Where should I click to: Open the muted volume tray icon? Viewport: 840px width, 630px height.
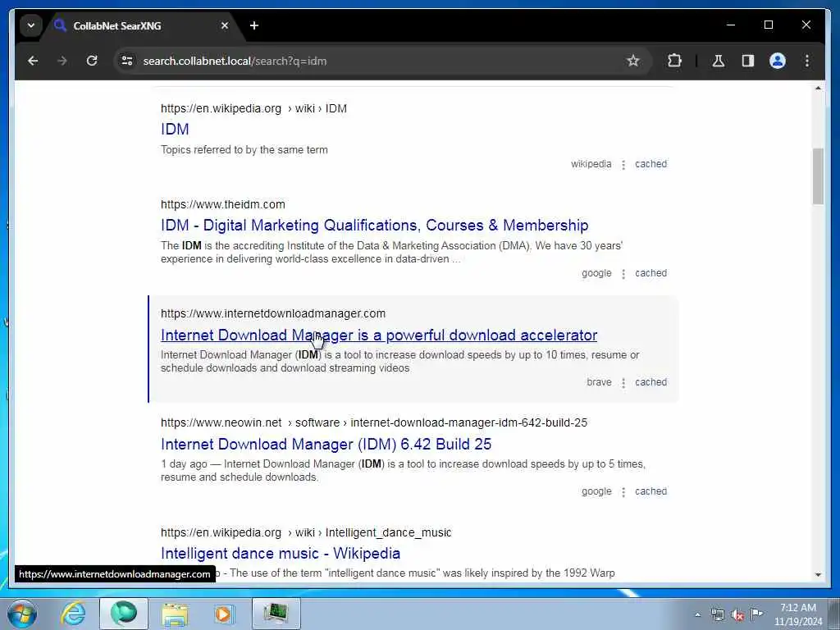[x=737, y=615]
